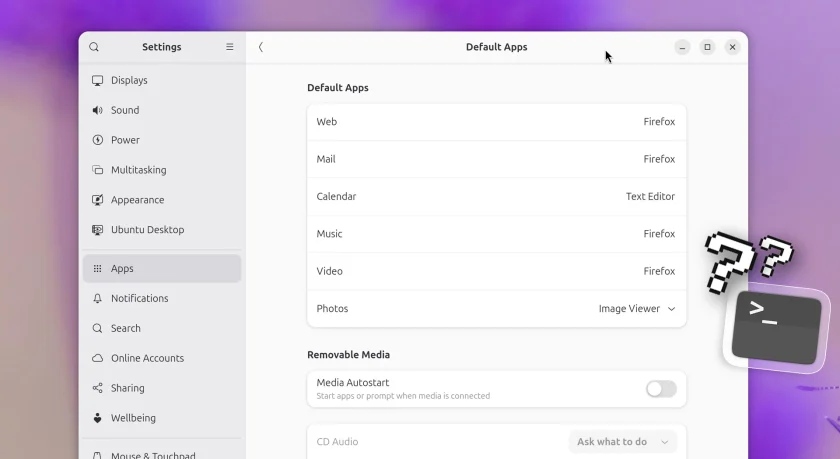Open the Mail default app dropdown

(x=497, y=160)
